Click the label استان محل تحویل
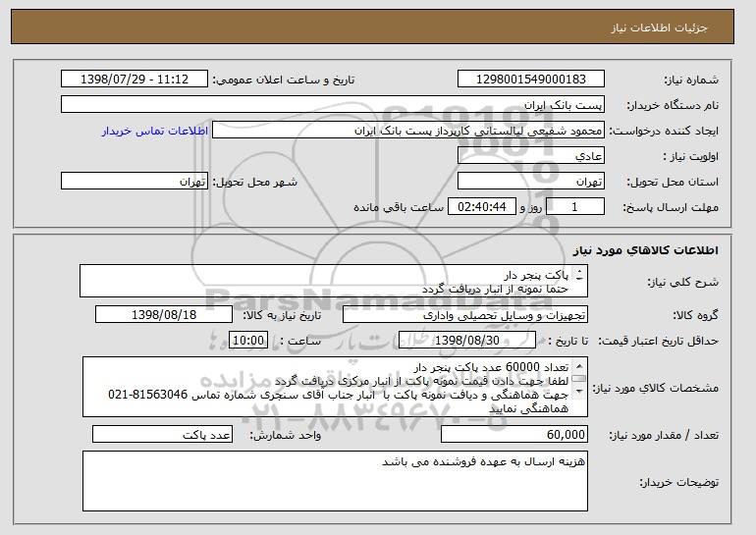The height and width of the screenshot is (535, 756). [x=673, y=182]
